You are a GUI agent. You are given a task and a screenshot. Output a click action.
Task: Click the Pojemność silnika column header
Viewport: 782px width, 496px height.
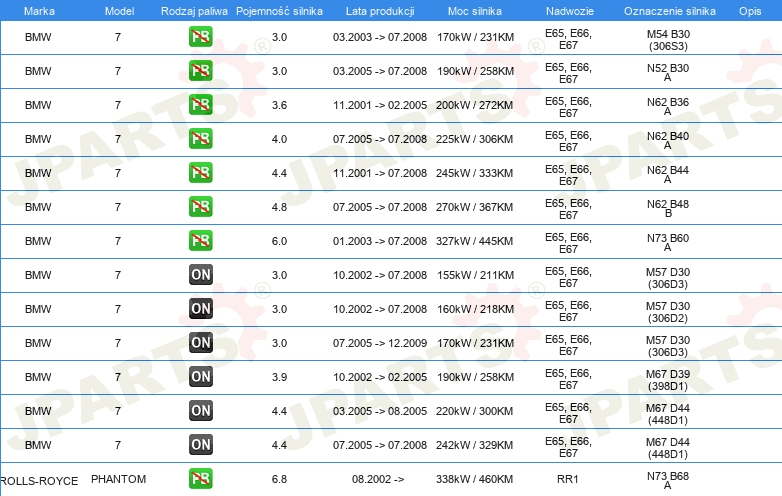click(279, 11)
